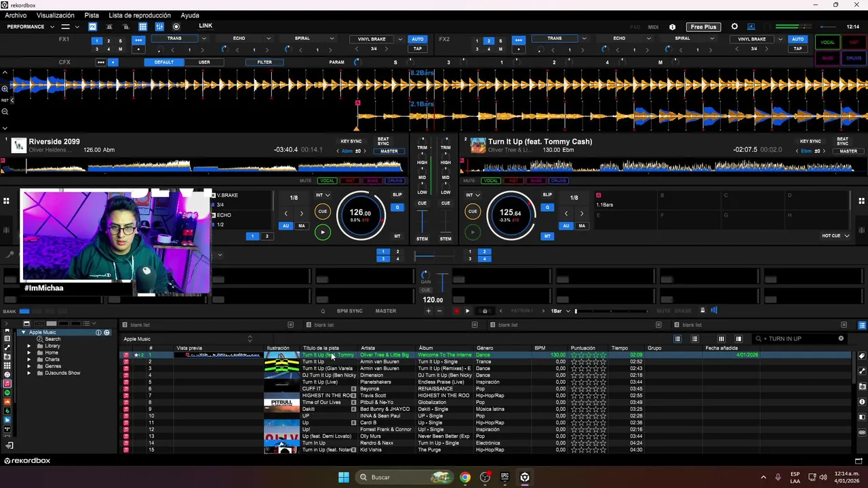Toggle deck 1 SLIP mode
The width and height of the screenshot is (868, 488).
397,195
